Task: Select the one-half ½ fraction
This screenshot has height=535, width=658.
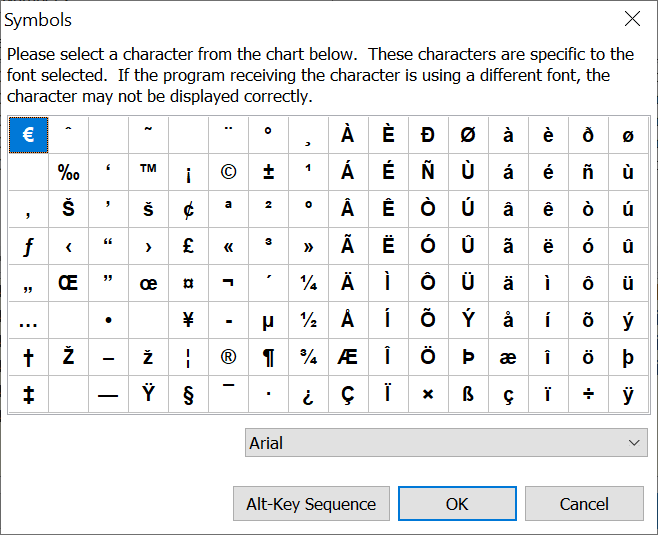Action: [x=308, y=320]
